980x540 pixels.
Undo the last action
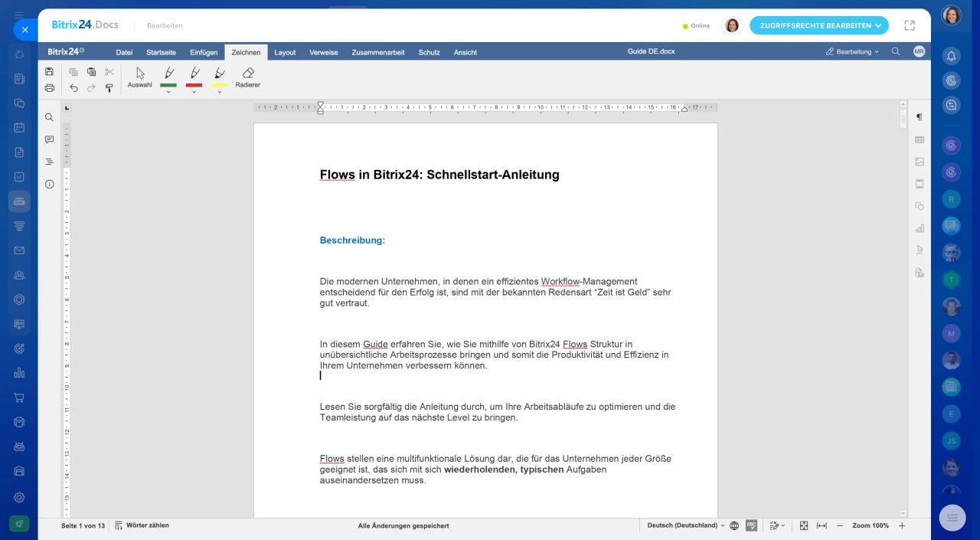(x=73, y=88)
